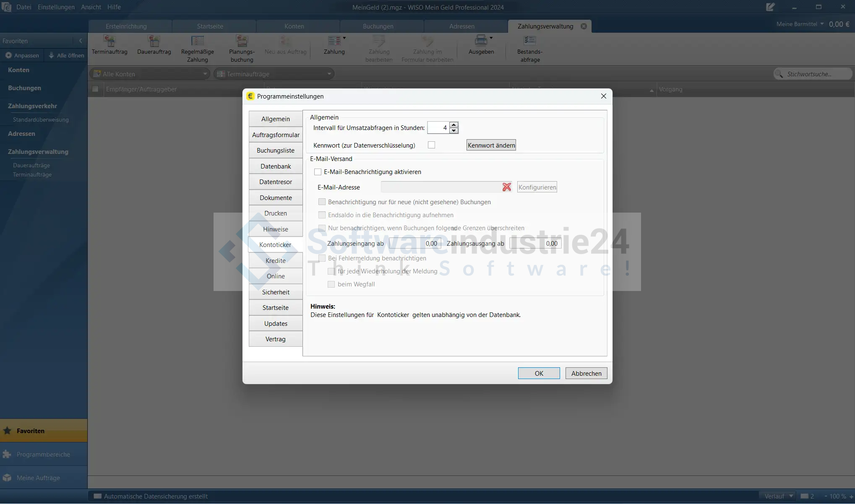Click the Stichwortsuche search field
Viewport: 855px width, 504px height.
pyautogui.click(x=814, y=74)
